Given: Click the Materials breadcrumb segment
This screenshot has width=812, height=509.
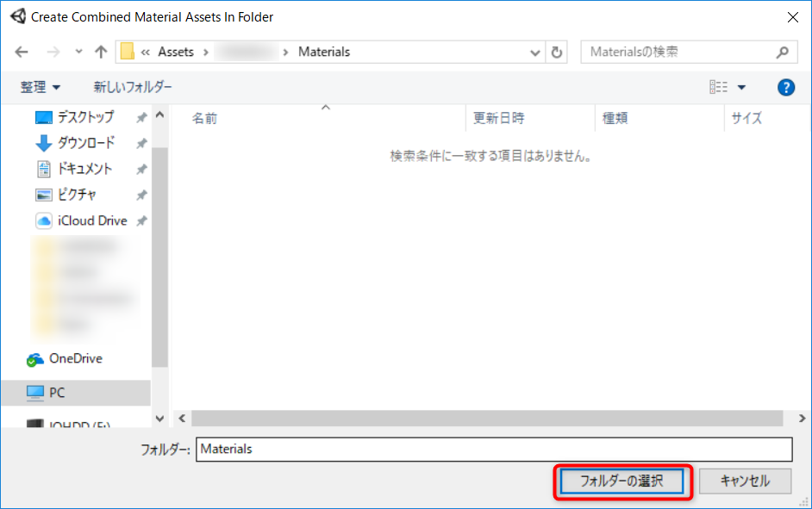Looking at the screenshot, I should (324, 52).
